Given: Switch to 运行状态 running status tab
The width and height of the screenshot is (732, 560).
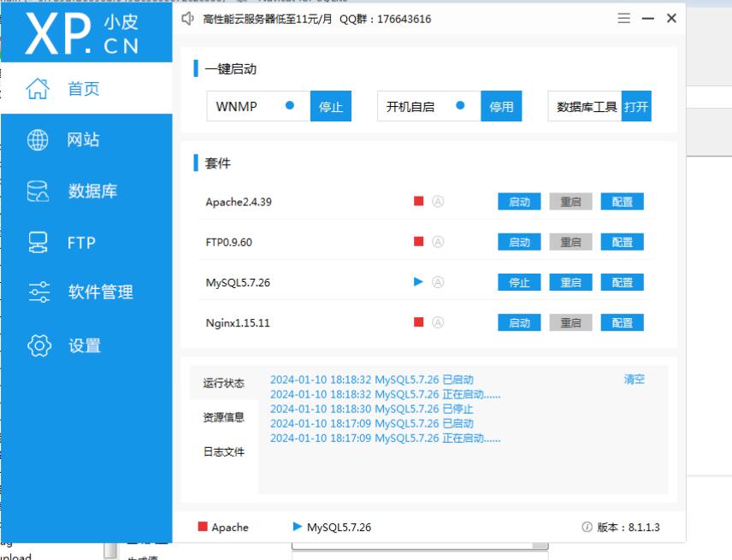Looking at the screenshot, I should 223,383.
